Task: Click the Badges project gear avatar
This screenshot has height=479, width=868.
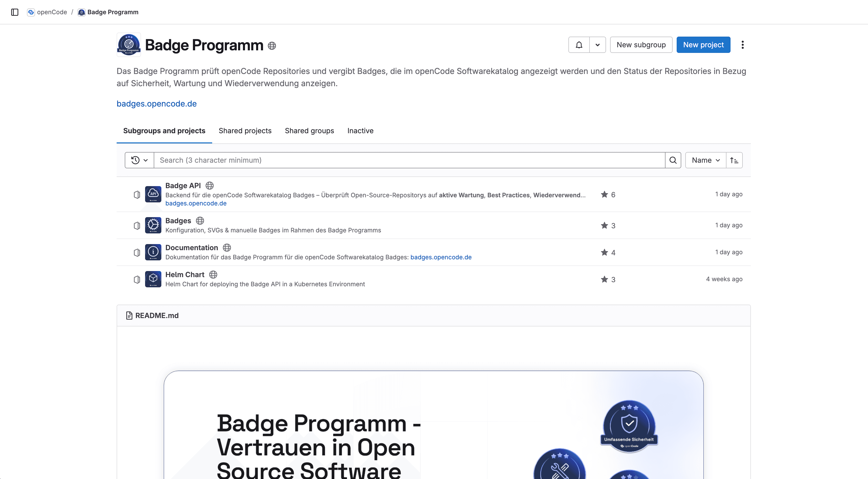Action: tap(153, 225)
